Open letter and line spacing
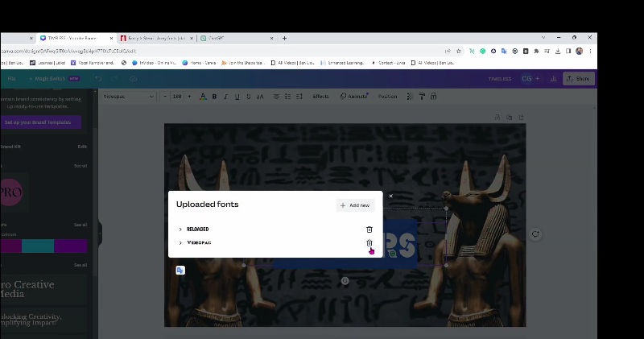The height and width of the screenshot is (339, 644). point(299,97)
